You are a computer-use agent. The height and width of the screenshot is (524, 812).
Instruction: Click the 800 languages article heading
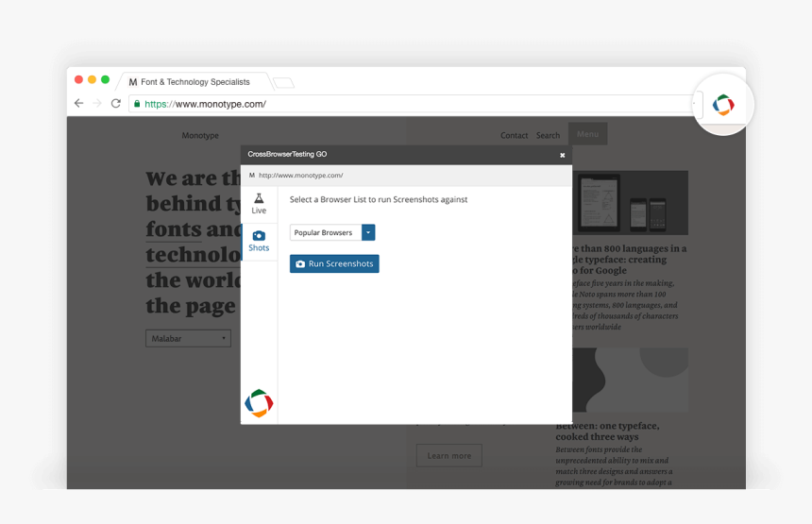tap(629, 260)
